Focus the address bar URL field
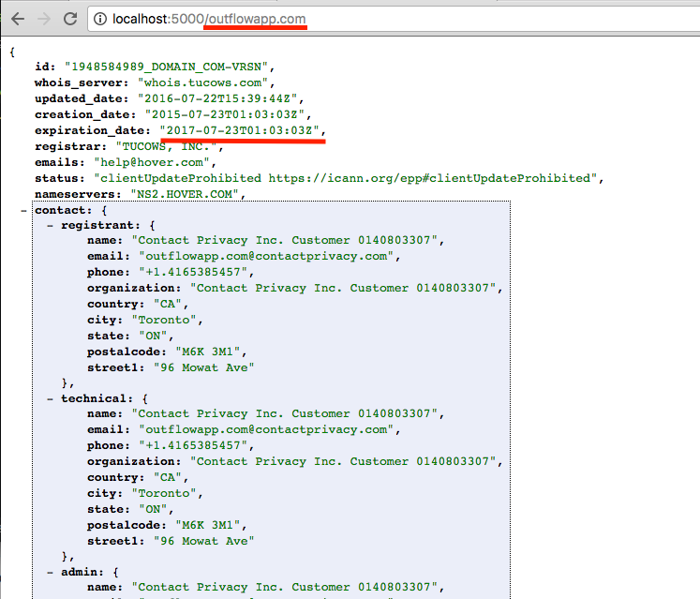Screen dimensions: 700x599 click(394, 19)
